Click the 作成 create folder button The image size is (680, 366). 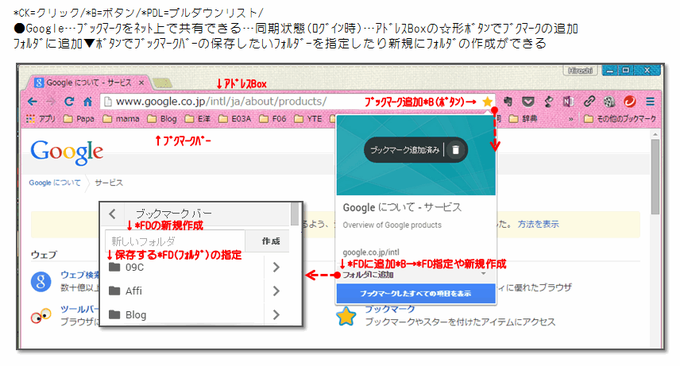(x=271, y=241)
